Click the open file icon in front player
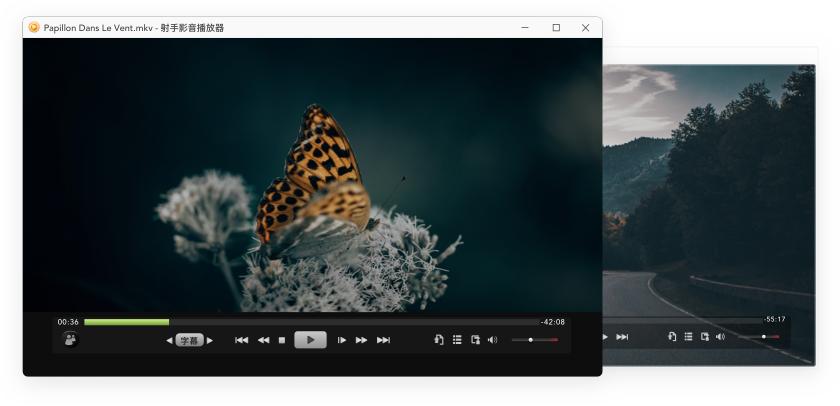Screen dimensions: 840x406 point(439,340)
